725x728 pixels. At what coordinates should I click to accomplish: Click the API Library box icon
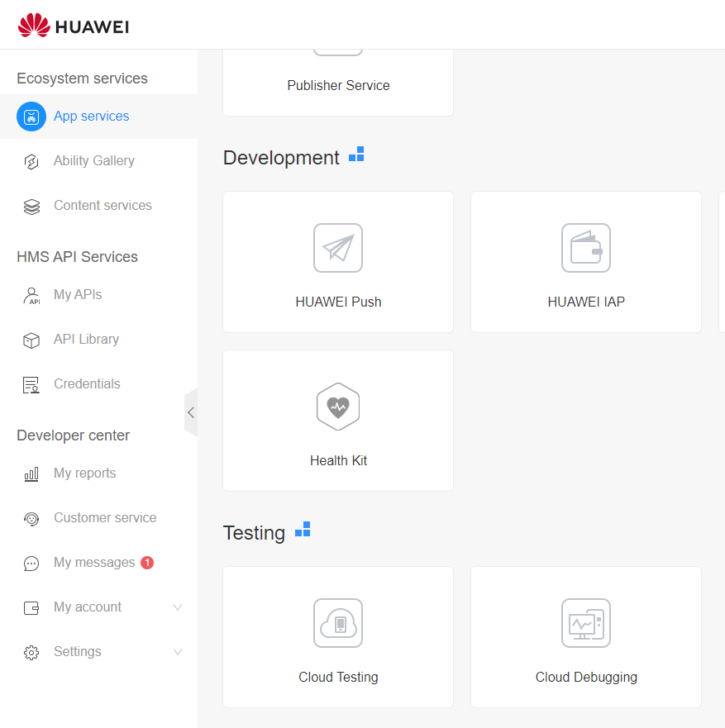click(x=31, y=340)
